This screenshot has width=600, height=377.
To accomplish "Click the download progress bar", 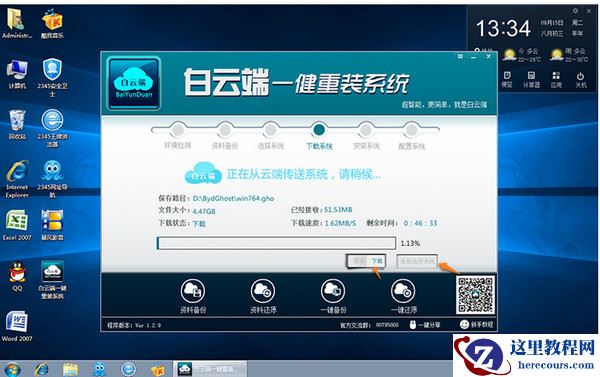I will click(x=276, y=243).
